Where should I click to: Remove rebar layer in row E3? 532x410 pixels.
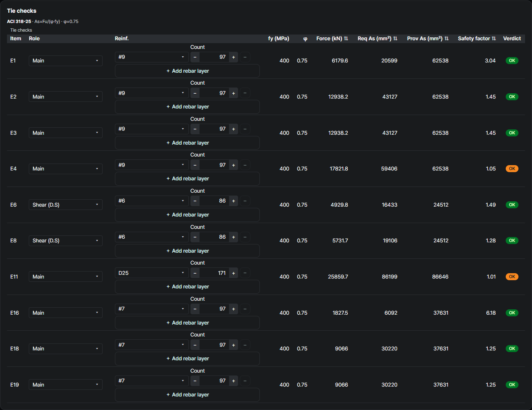click(245, 129)
